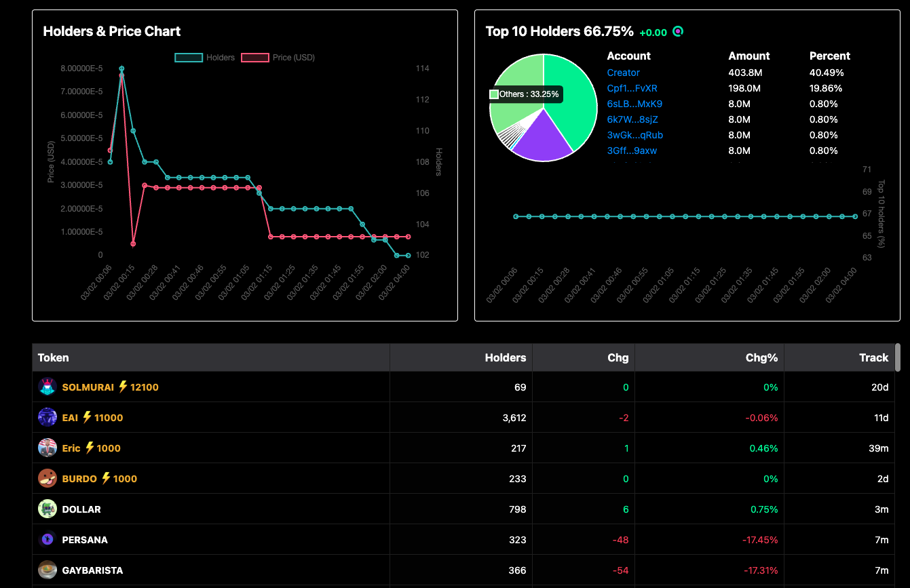Click the GAYBARISTA token avatar icon

[x=47, y=570]
